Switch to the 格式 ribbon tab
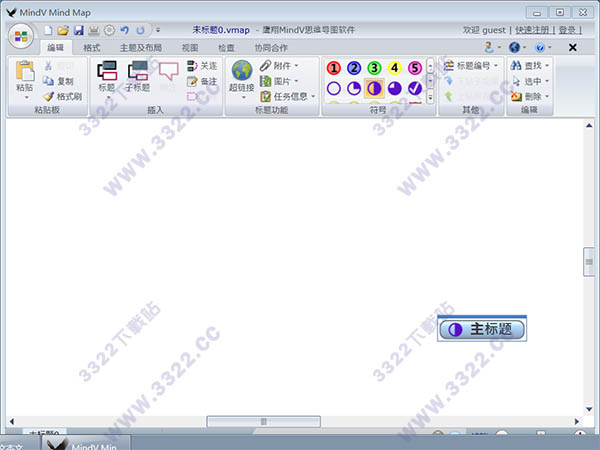The image size is (600, 450). [x=91, y=47]
